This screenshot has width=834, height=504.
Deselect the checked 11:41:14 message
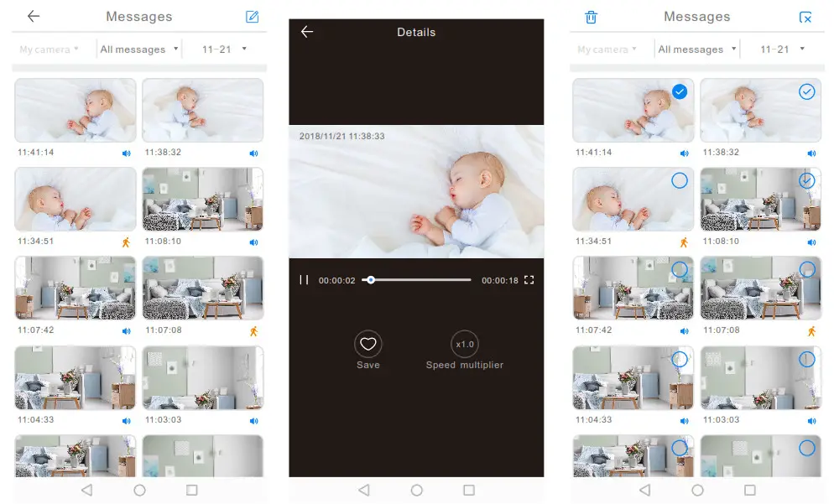click(678, 92)
